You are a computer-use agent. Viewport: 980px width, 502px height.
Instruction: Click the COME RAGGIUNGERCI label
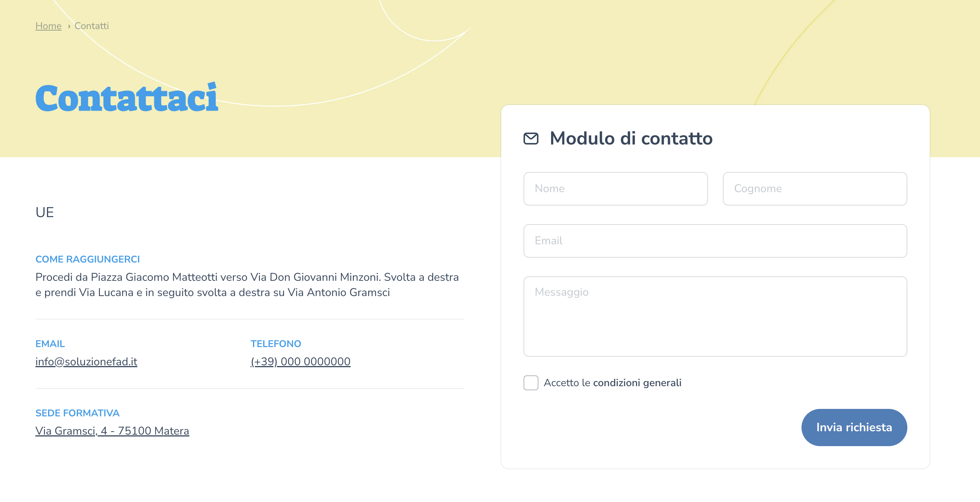pos(88,259)
